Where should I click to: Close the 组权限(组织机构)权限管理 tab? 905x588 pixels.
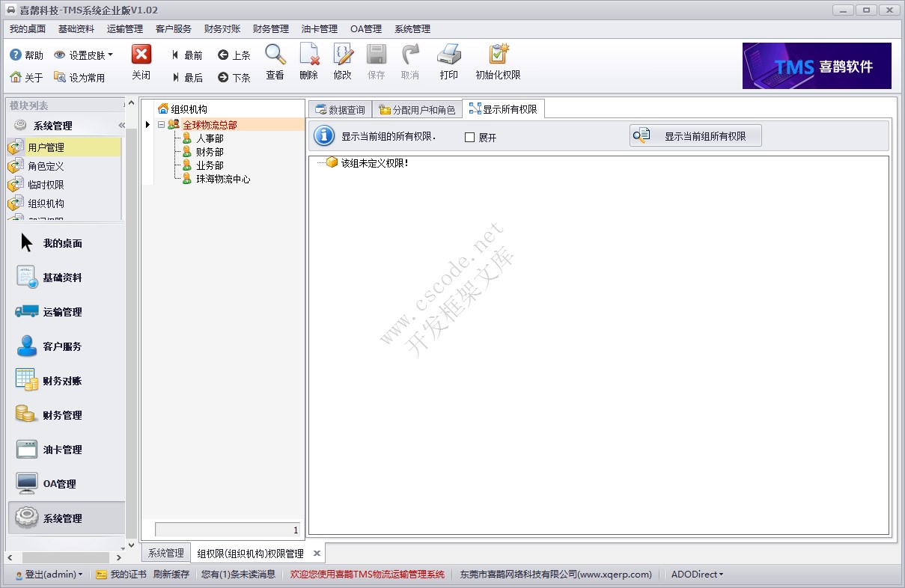pos(317,554)
